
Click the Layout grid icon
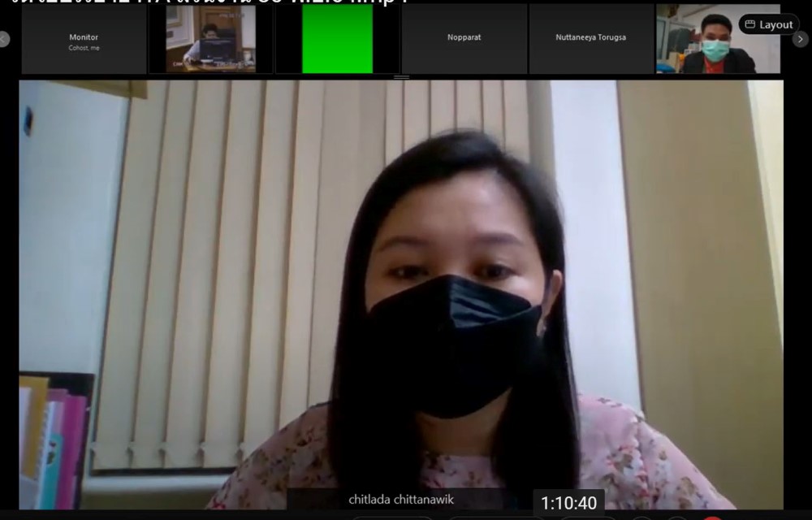pos(750,24)
